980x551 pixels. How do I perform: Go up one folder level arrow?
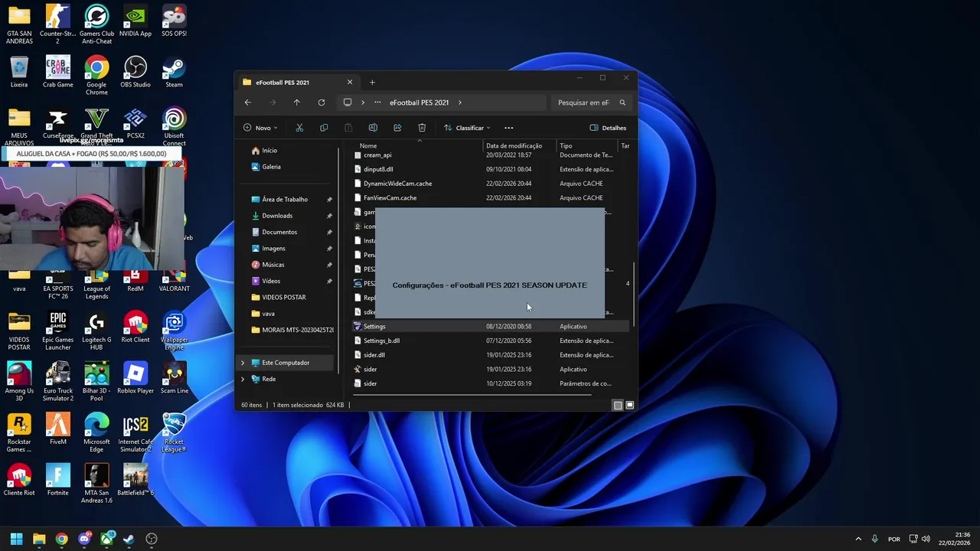297,103
